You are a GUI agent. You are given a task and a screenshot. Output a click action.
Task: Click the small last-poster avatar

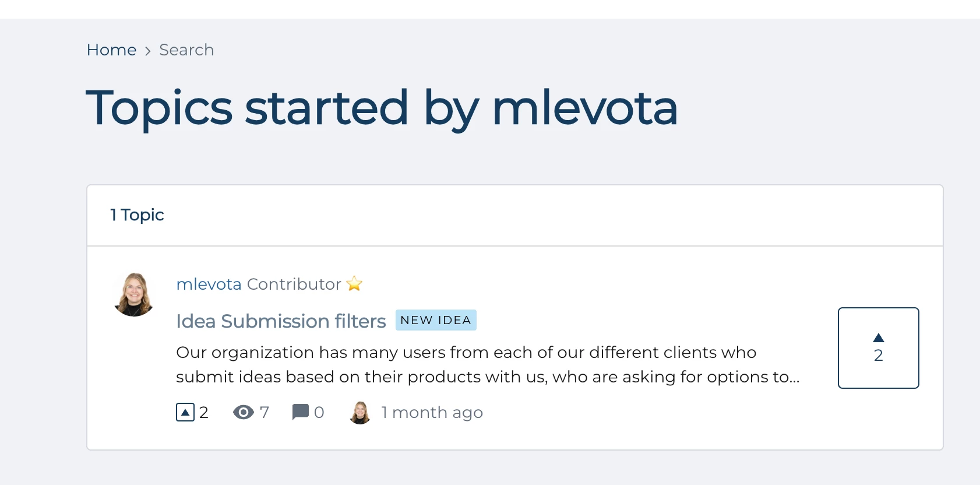[360, 413]
